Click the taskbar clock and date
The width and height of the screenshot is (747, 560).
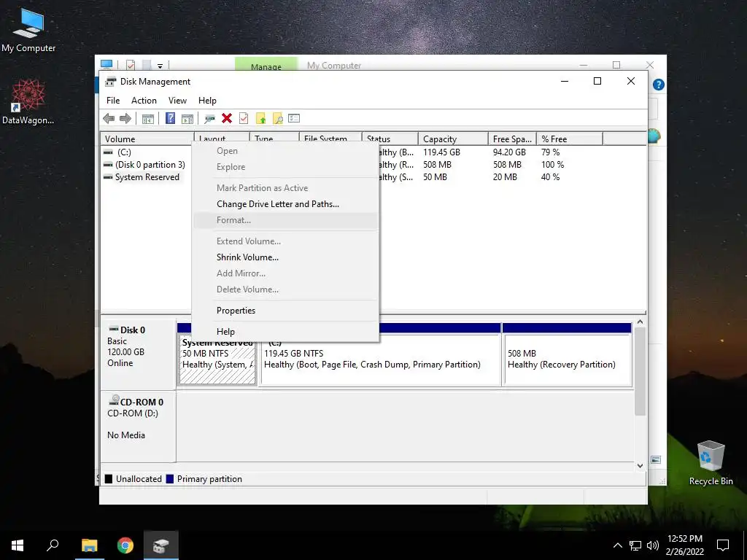point(684,545)
